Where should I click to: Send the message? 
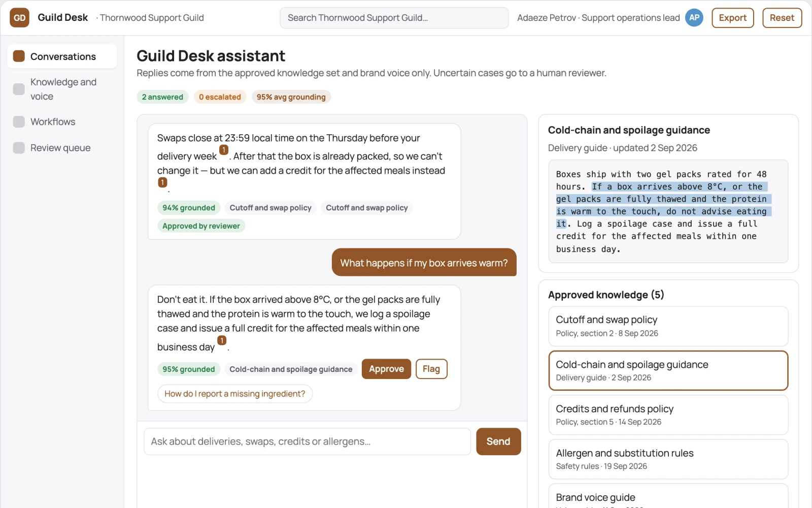pyautogui.click(x=498, y=441)
